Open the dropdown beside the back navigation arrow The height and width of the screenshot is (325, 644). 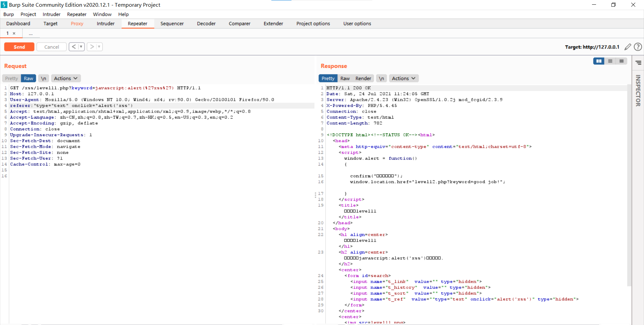80,47
